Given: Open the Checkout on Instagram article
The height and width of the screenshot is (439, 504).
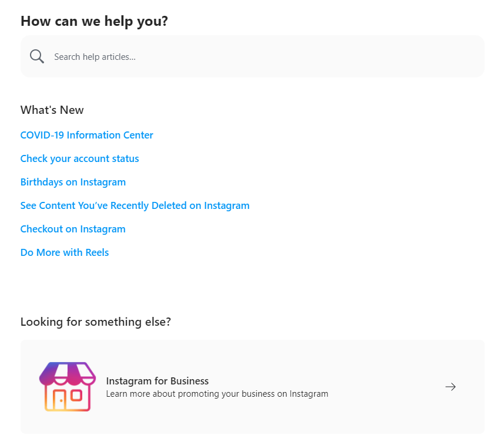Looking at the screenshot, I should (x=73, y=229).
